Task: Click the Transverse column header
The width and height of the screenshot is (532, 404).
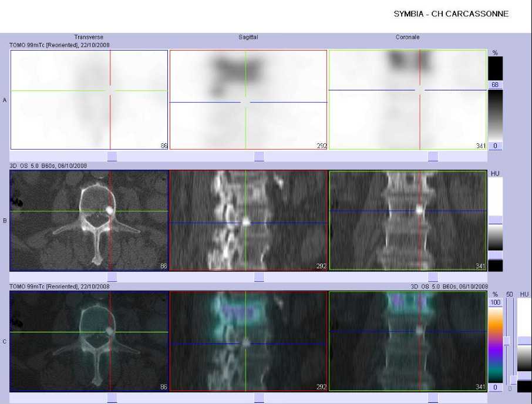Action: click(89, 37)
